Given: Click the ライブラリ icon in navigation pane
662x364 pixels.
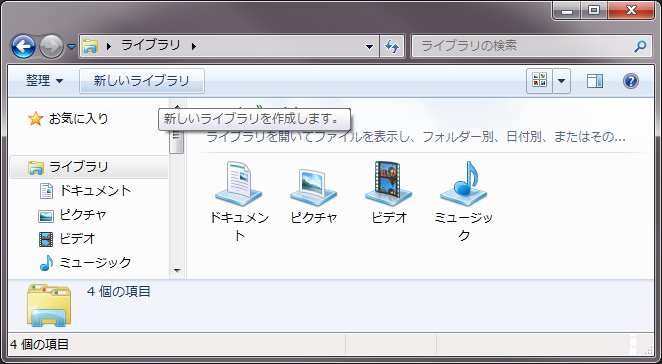Looking at the screenshot, I should point(36,167).
